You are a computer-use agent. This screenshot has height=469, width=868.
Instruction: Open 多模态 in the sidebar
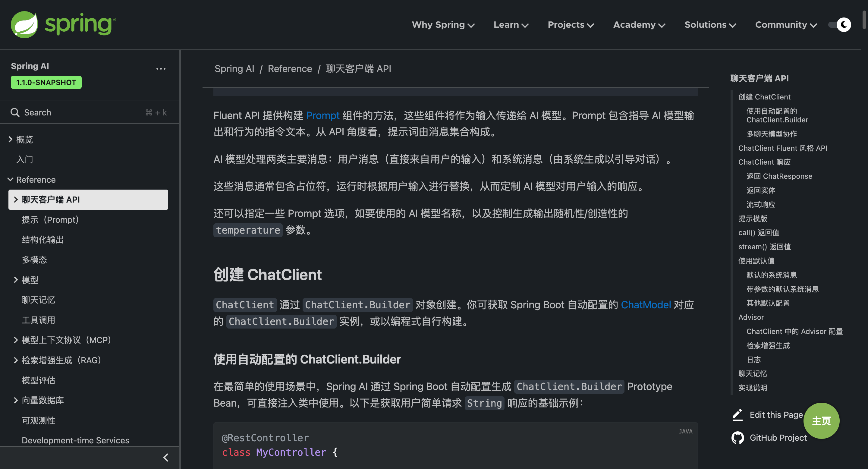(x=34, y=260)
